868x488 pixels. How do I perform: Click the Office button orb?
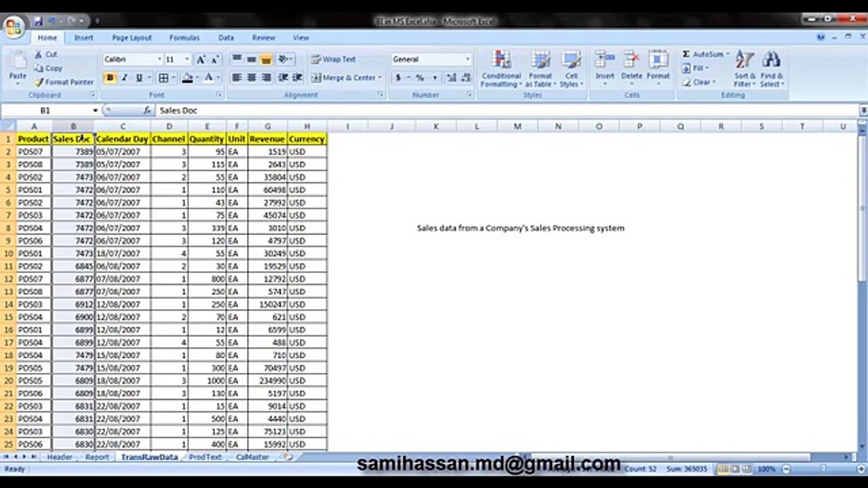(14, 26)
